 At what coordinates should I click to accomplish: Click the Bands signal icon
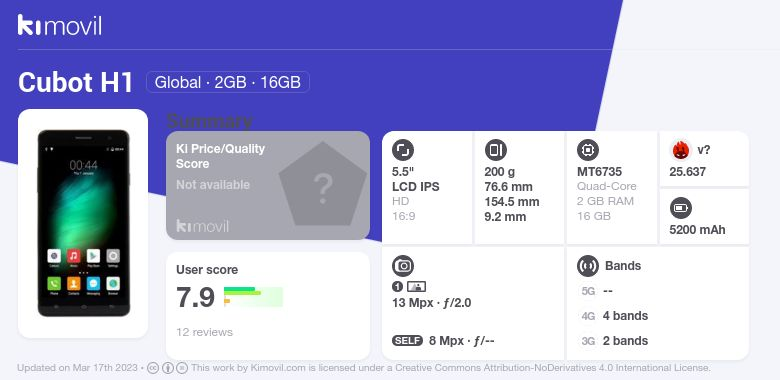[588, 266]
